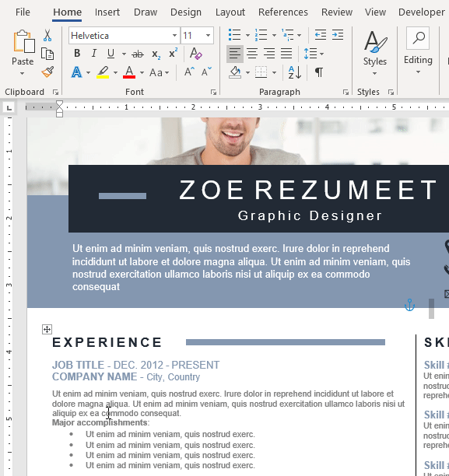Align text to the right
The image size is (449, 476).
269,54
